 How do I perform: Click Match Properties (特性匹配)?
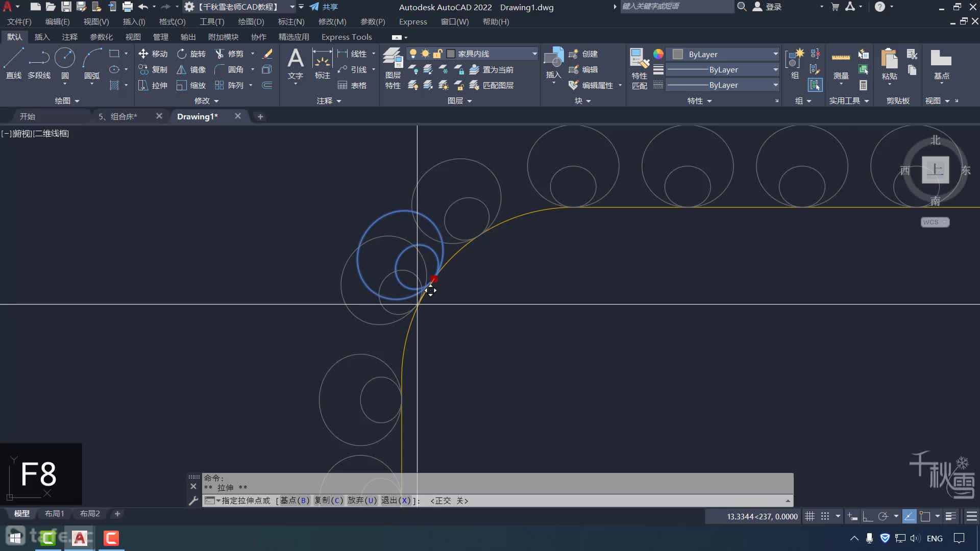click(639, 69)
